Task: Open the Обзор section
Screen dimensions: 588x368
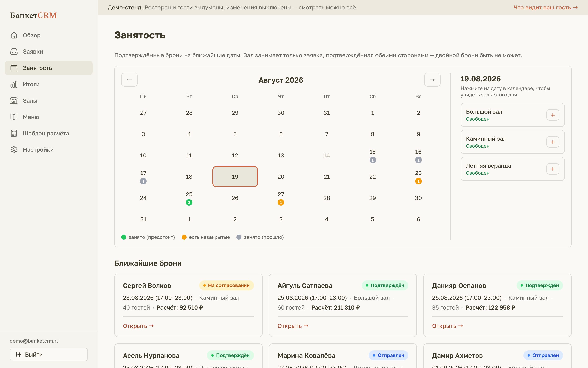Action: pyautogui.click(x=49, y=35)
